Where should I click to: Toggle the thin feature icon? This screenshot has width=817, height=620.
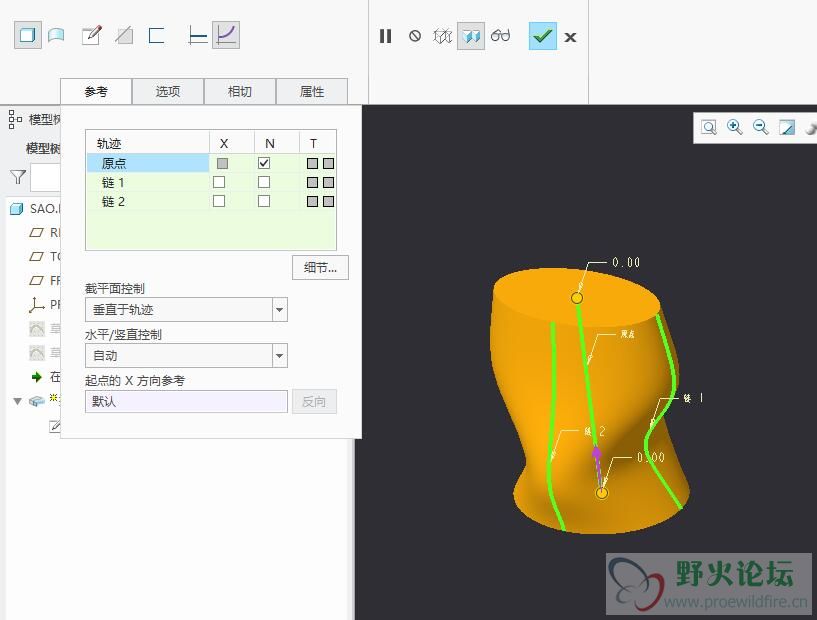pos(156,35)
